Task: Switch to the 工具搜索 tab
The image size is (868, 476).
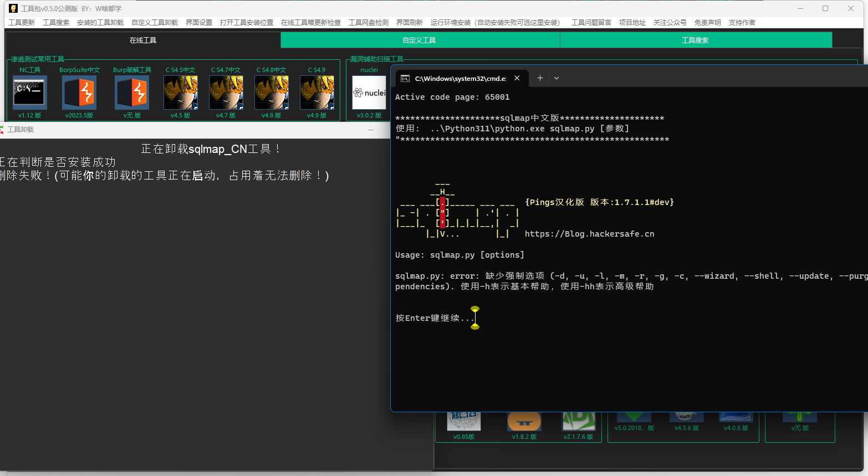Action: point(696,40)
